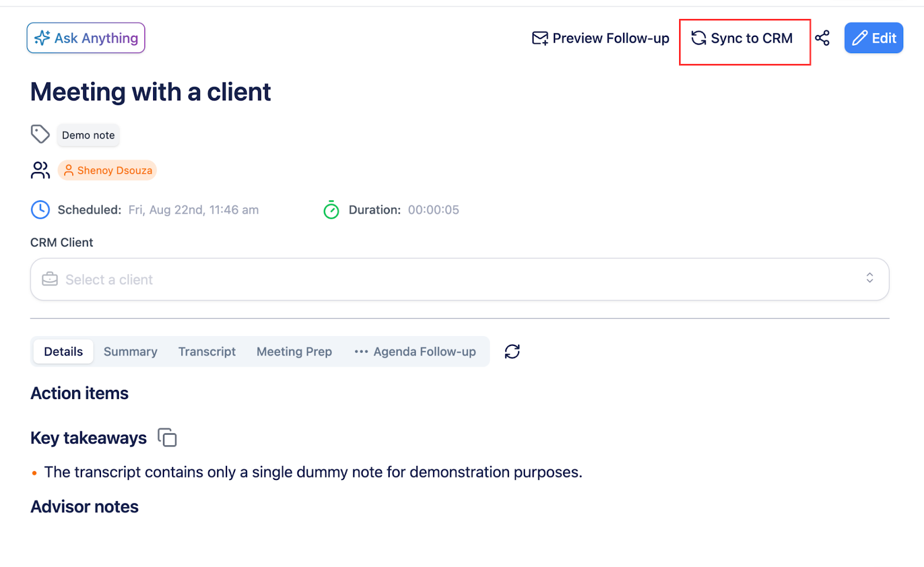Go to the Meeting Prep tab
924x567 pixels.
(294, 352)
